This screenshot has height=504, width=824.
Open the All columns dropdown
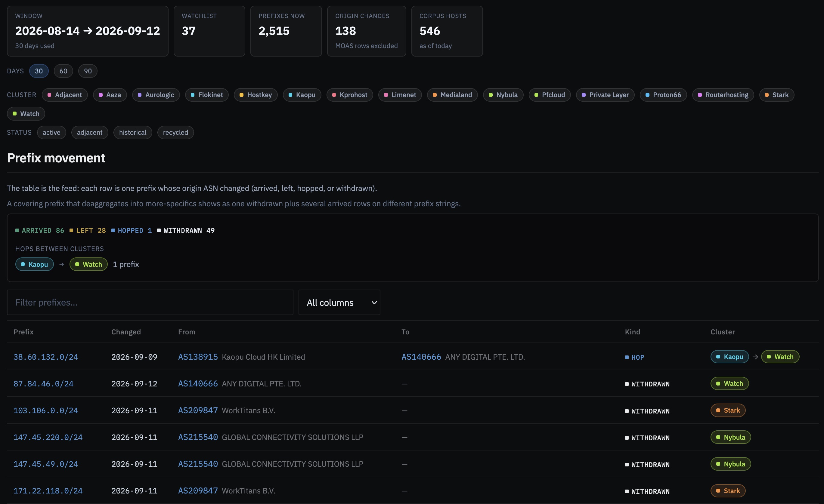click(x=339, y=303)
